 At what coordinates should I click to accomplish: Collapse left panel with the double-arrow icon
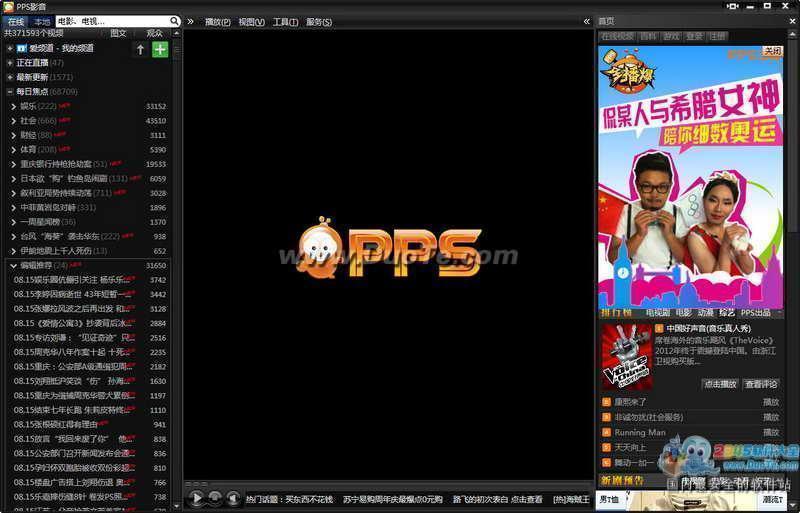[190, 21]
